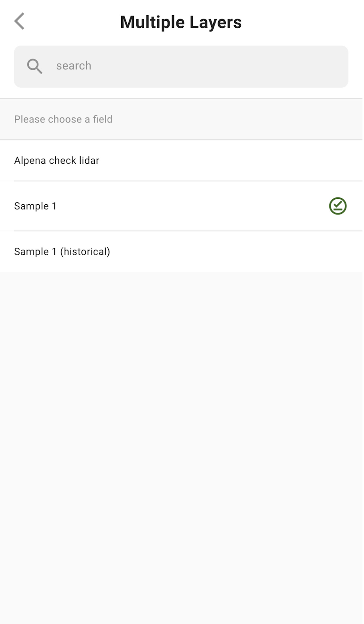Deselect the checked Sample 1 indicator

coord(337,206)
